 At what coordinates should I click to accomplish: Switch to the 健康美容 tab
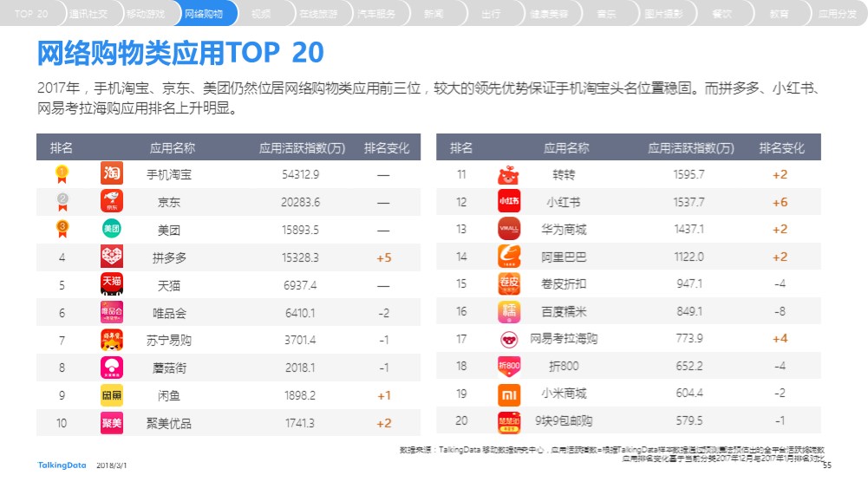coord(549,14)
